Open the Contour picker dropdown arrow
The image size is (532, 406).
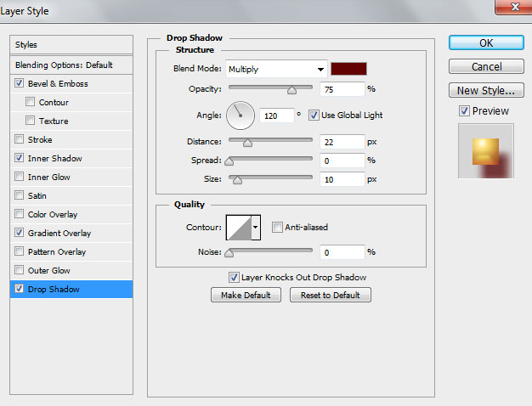(256, 228)
